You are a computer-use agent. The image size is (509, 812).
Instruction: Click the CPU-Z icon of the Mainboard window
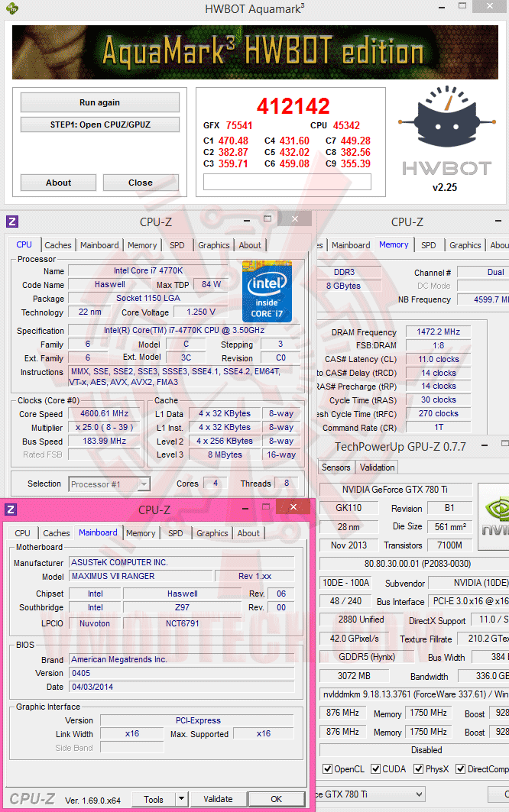(x=11, y=510)
